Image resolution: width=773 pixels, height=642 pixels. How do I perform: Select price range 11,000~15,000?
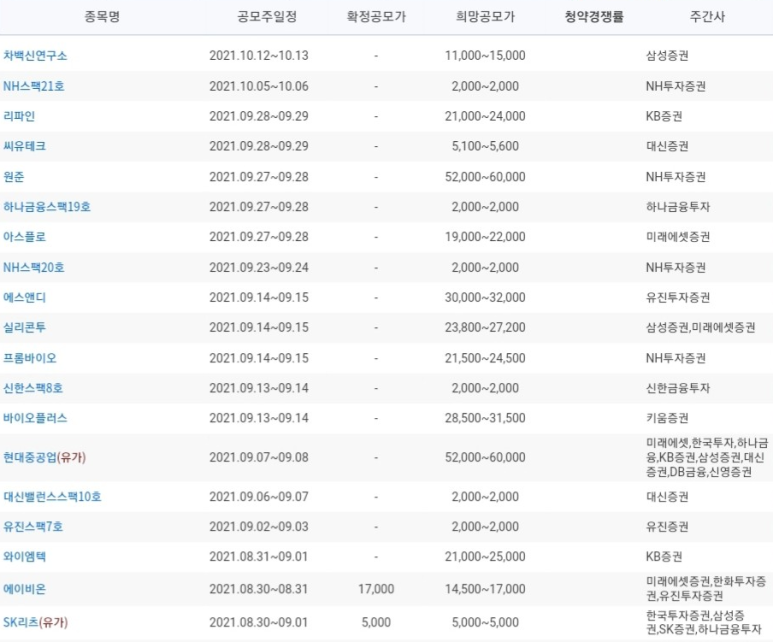click(485, 55)
